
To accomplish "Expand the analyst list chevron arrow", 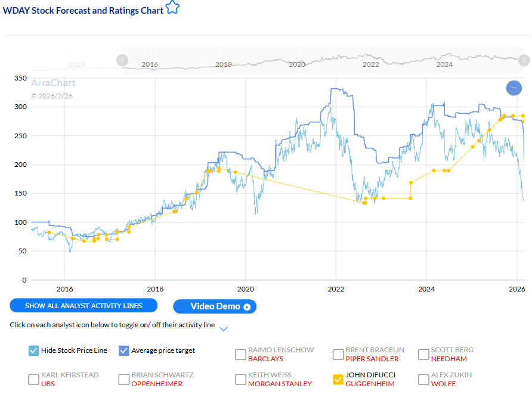I will 223,328.
